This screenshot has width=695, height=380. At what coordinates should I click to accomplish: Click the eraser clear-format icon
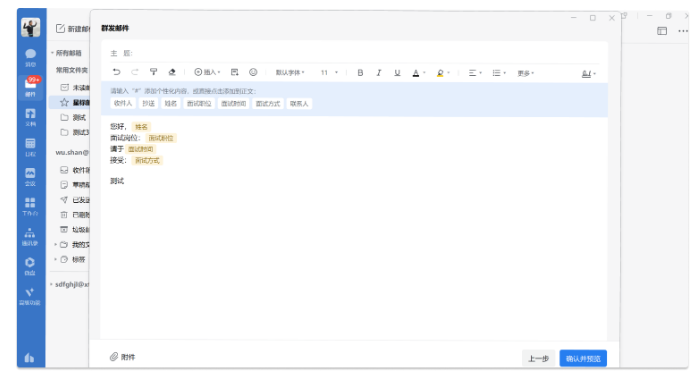tap(172, 72)
